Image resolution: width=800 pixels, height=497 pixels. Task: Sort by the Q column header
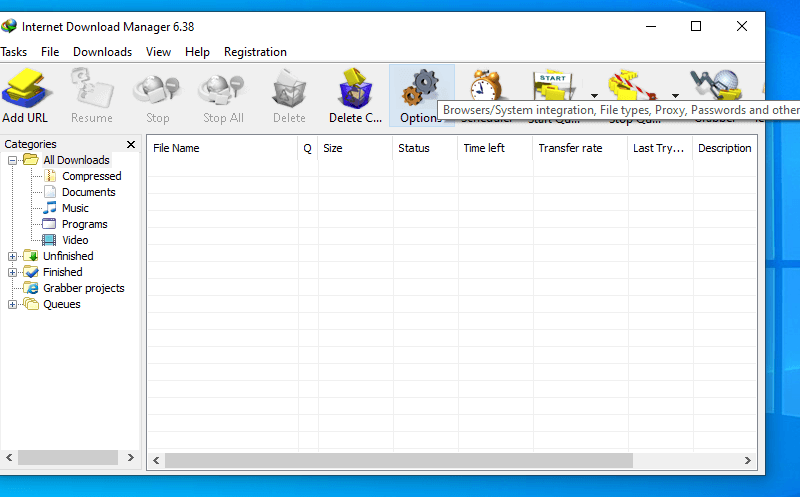(308, 148)
